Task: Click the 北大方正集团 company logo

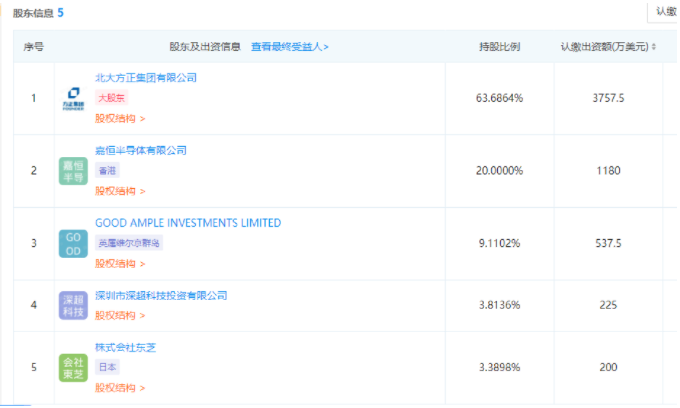Action: click(73, 98)
